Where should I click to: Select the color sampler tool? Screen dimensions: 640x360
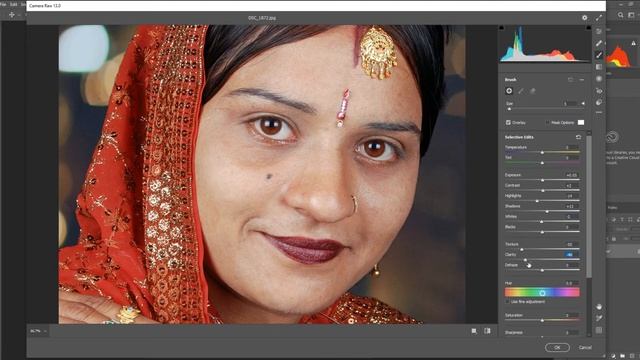599,318
